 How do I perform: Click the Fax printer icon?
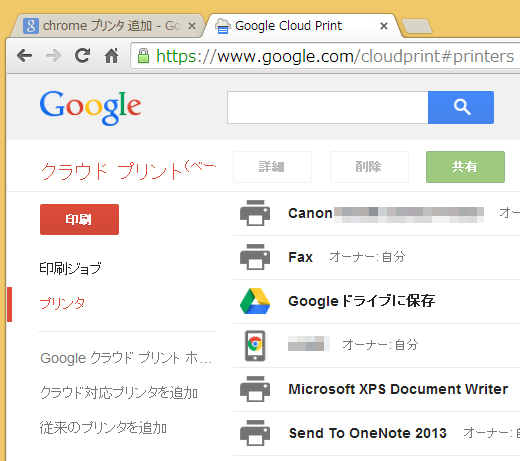pyautogui.click(x=255, y=257)
